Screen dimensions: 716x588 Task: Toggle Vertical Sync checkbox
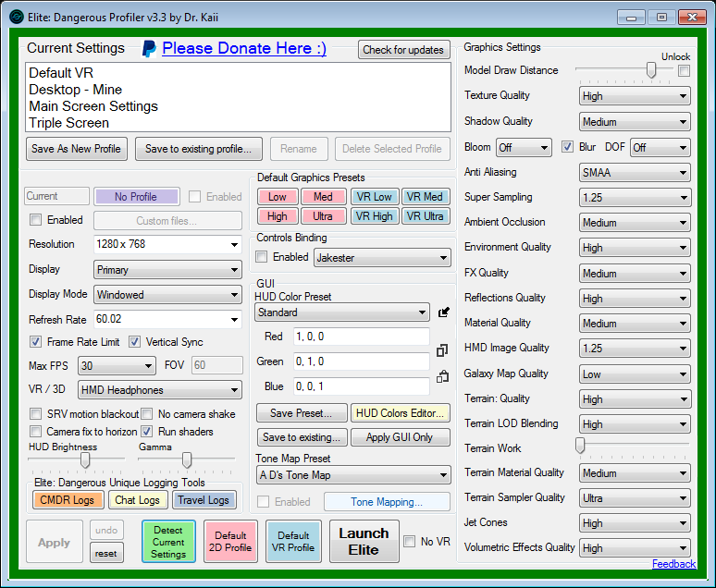click(134, 342)
